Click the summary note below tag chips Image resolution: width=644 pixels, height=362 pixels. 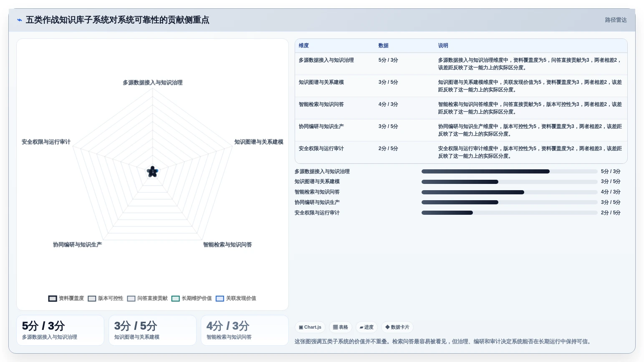pos(444,342)
